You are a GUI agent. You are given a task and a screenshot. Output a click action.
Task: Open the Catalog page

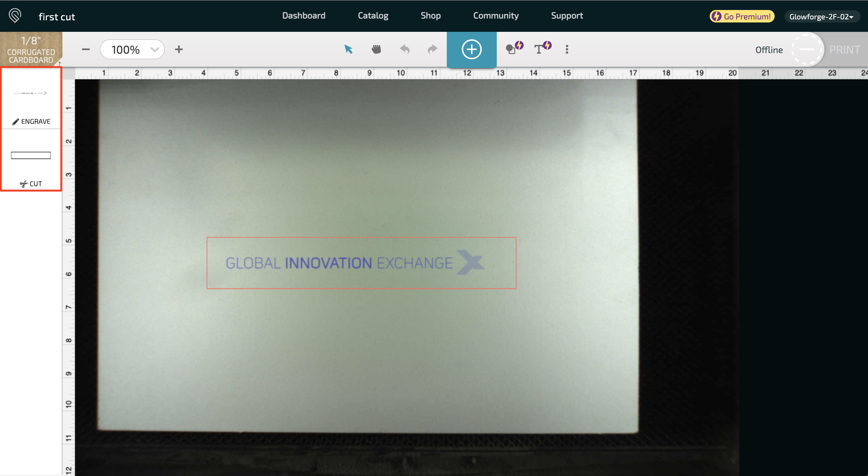tap(373, 16)
